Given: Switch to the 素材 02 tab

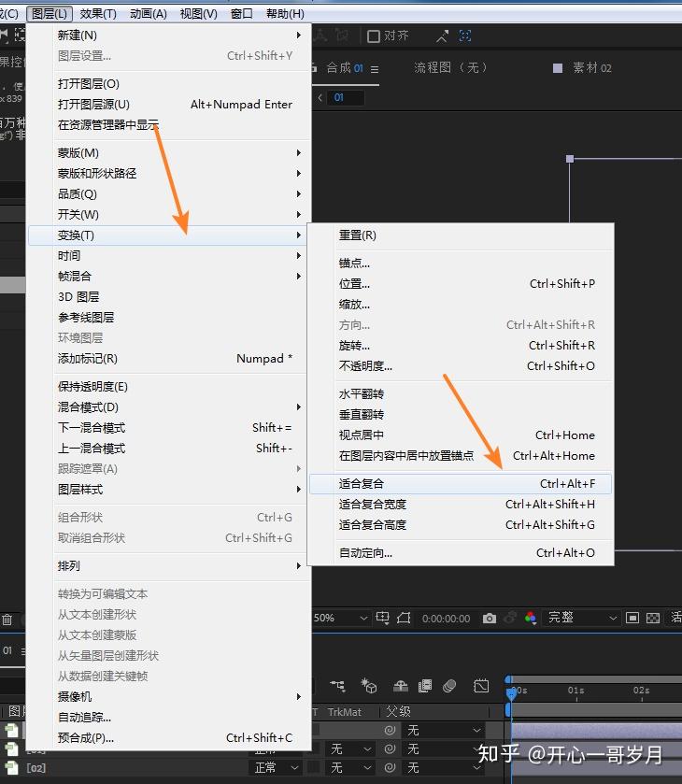Looking at the screenshot, I should [x=592, y=68].
